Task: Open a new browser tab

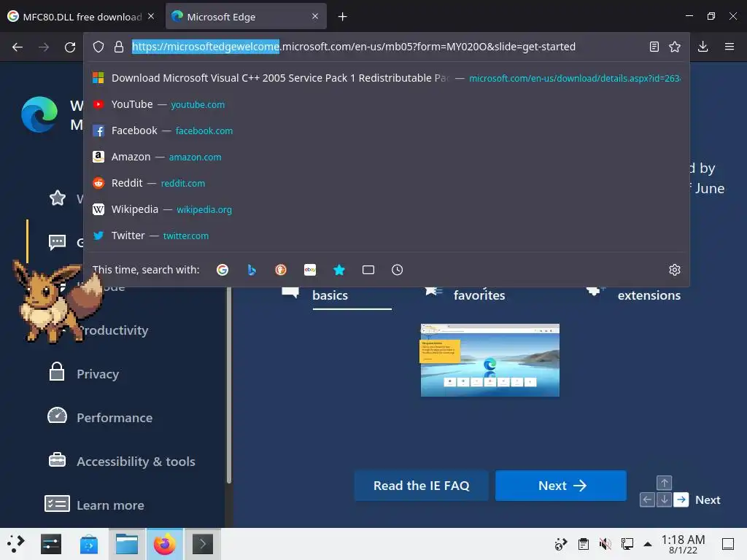Action: coord(343,17)
